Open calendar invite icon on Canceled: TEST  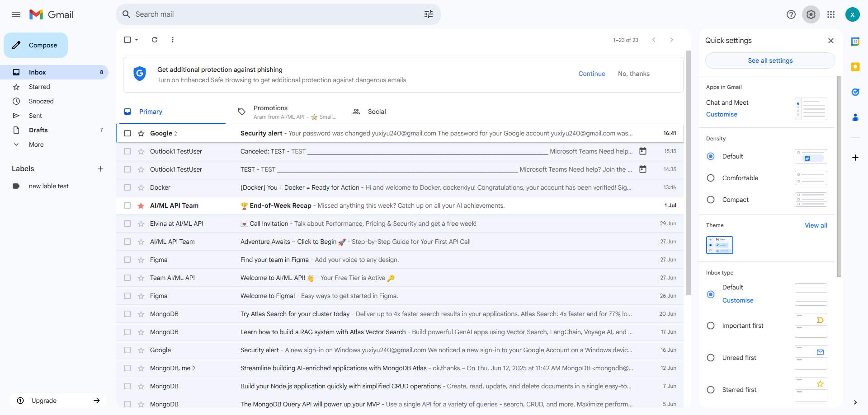643,151
